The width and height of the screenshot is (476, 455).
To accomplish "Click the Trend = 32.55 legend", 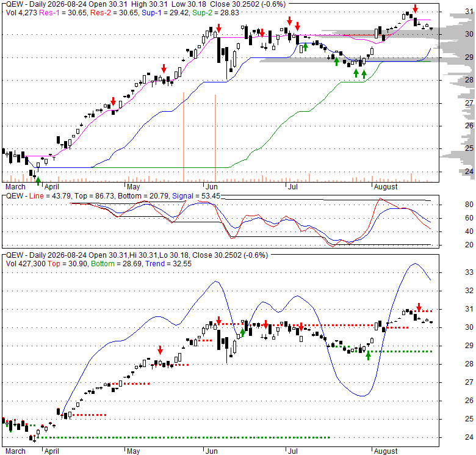I will click(x=168, y=264).
